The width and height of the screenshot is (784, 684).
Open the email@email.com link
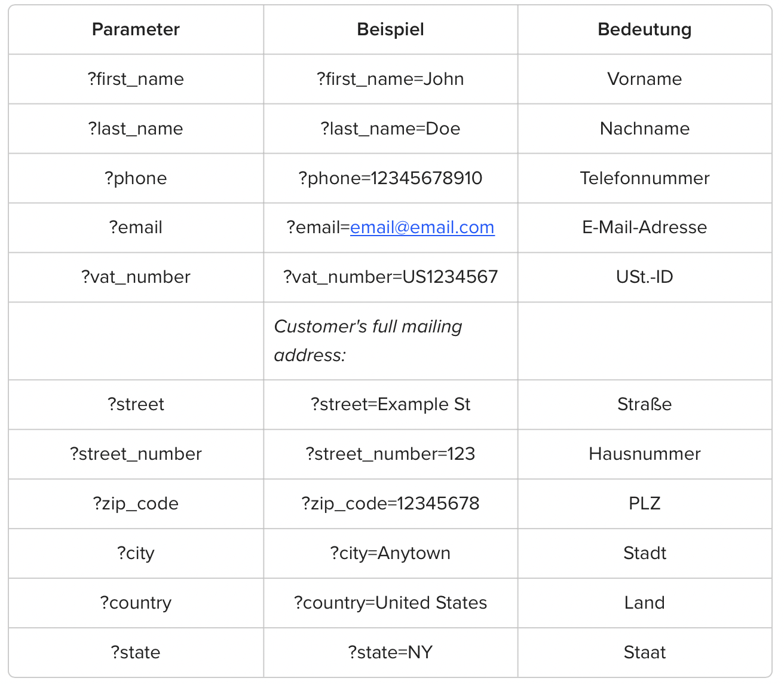[x=422, y=228]
